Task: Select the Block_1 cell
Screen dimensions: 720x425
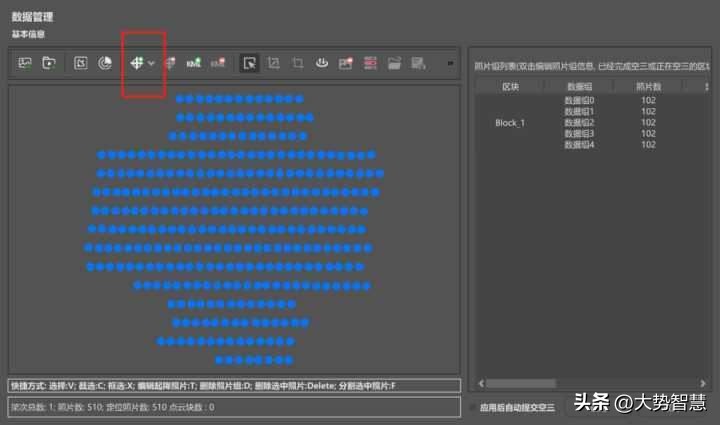Action: [x=510, y=123]
